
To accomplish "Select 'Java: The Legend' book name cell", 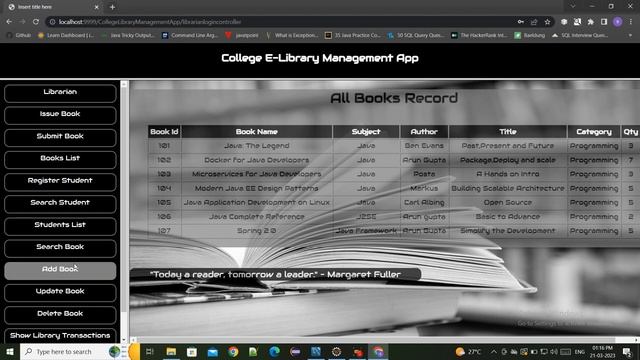I will [257, 146].
